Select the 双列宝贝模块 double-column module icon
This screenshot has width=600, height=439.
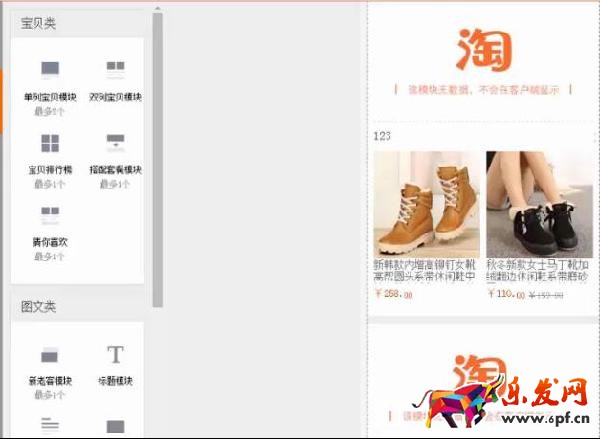(115, 70)
